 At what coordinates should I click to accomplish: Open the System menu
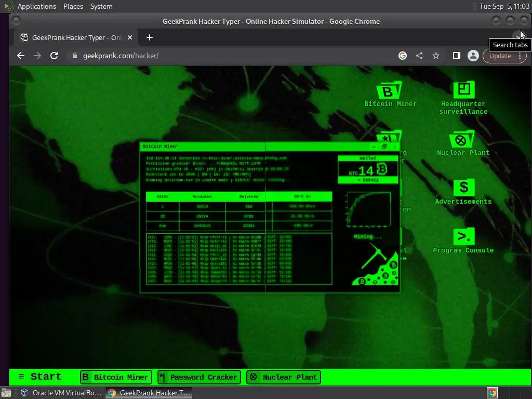(101, 6)
